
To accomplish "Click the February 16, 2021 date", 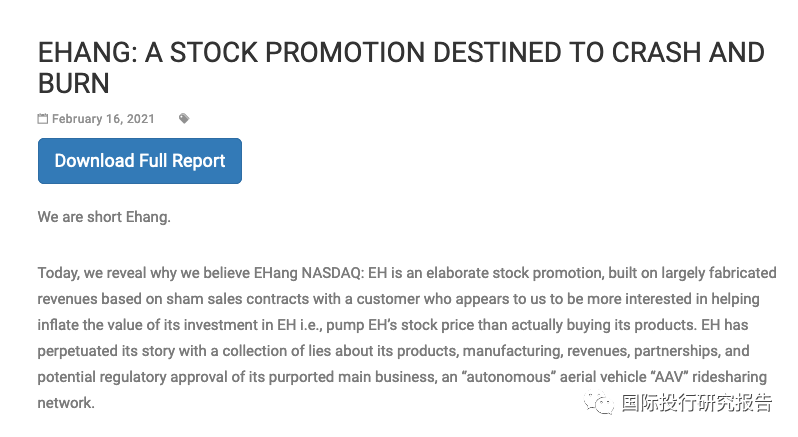I will (x=103, y=119).
